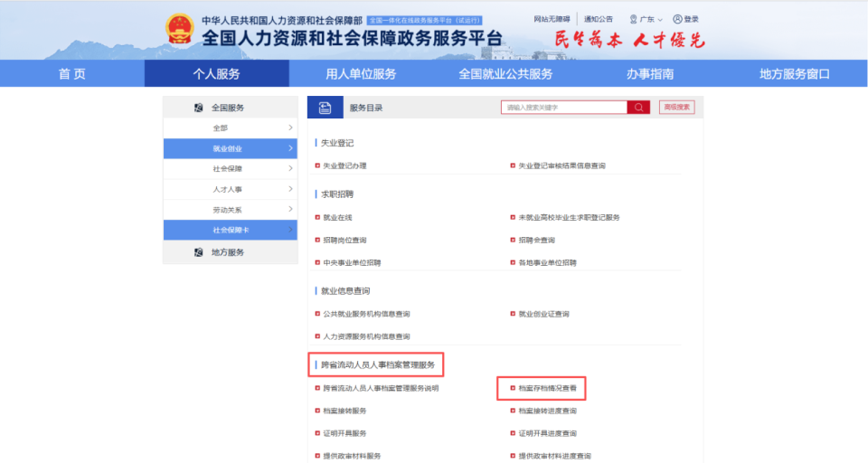This screenshot has width=868, height=463.
Task: Open the 通知公告 link
Action: 599,19
